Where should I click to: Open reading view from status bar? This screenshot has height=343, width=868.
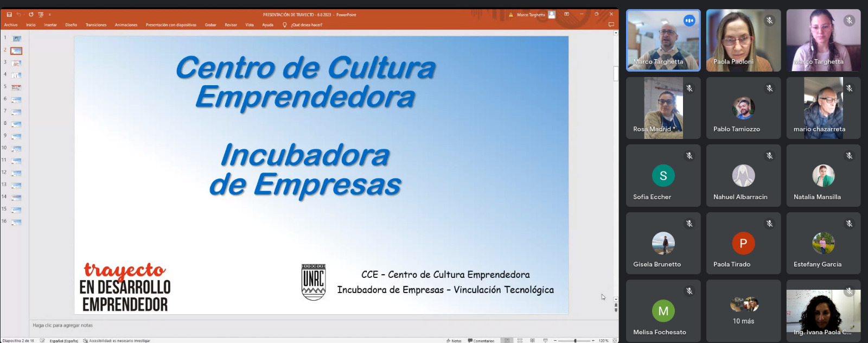[x=532, y=340]
